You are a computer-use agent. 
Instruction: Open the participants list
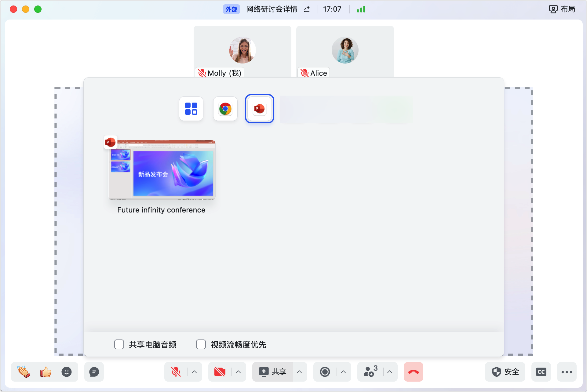370,372
